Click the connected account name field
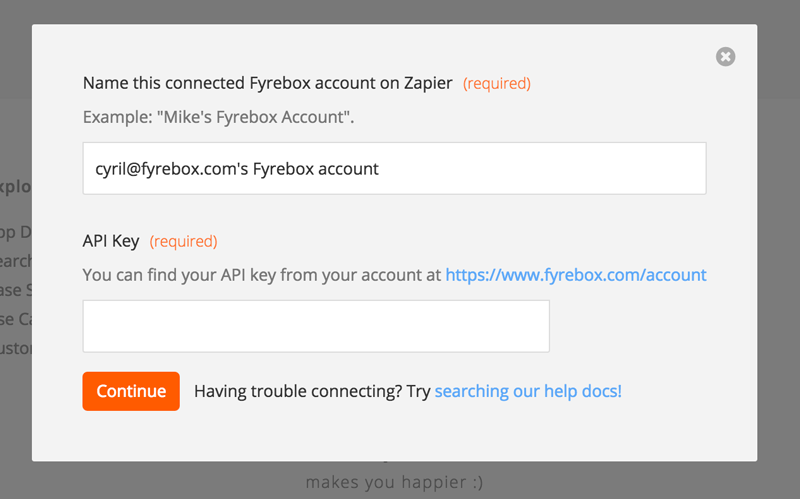Screen dimensions: 800x499 [394, 168]
